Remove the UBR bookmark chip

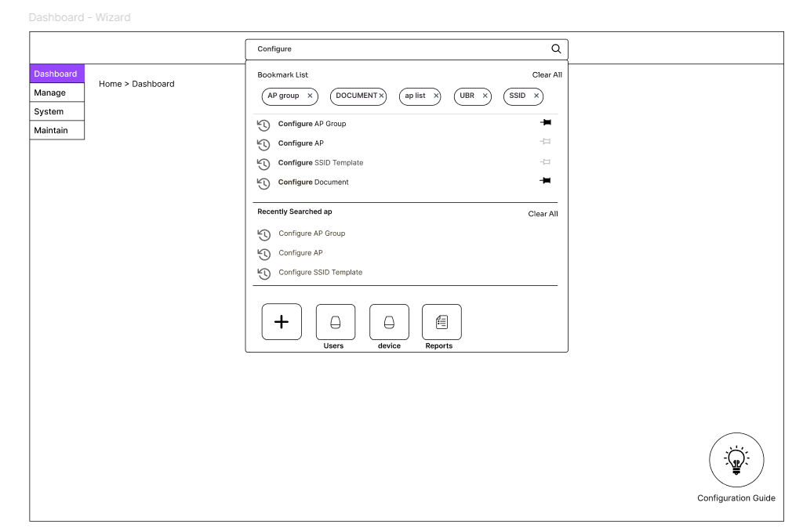click(485, 96)
